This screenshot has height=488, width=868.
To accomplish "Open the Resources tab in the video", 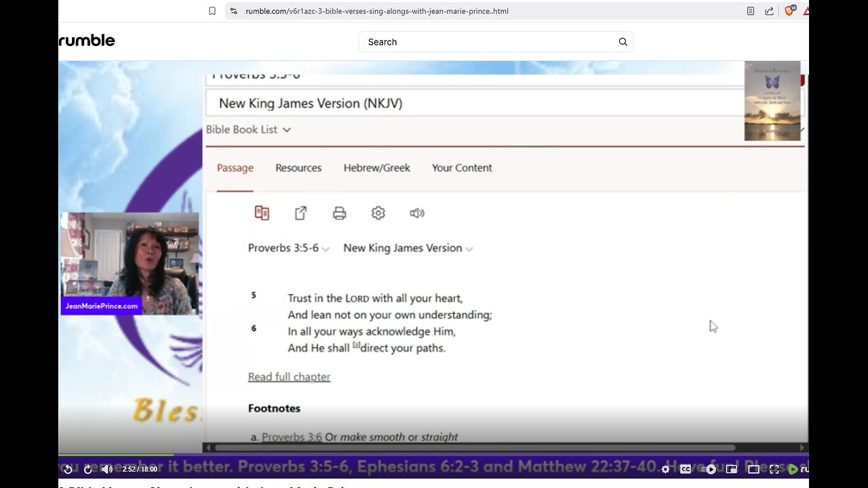I will click(298, 168).
